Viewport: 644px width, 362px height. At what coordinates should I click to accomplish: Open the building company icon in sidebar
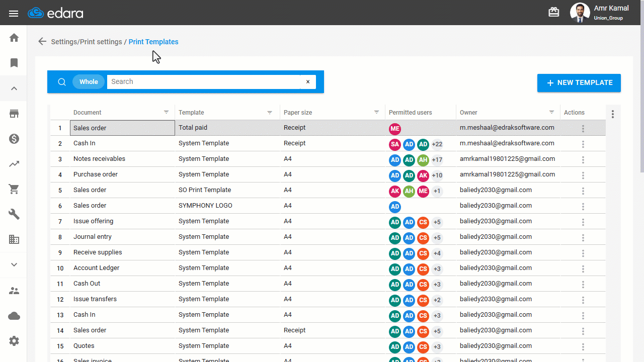pyautogui.click(x=14, y=239)
